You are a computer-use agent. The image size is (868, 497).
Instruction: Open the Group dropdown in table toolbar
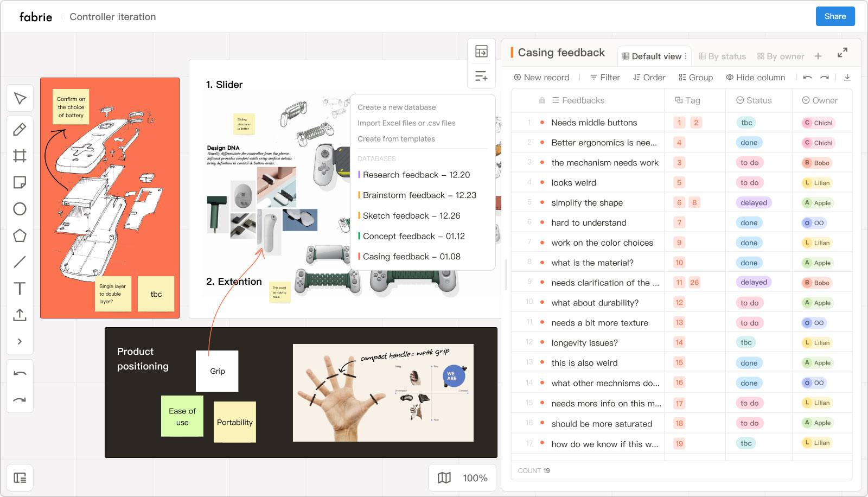coord(695,78)
